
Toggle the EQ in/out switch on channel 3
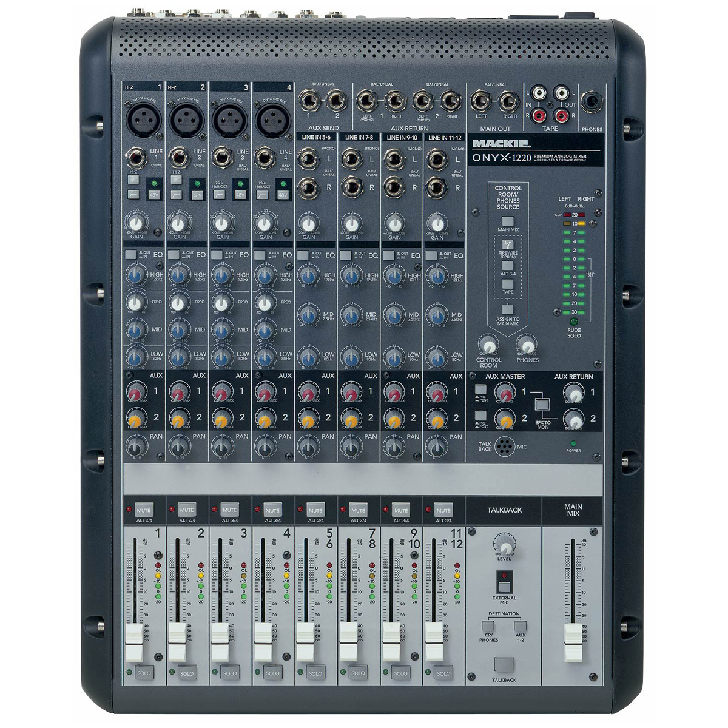[216, 255]
